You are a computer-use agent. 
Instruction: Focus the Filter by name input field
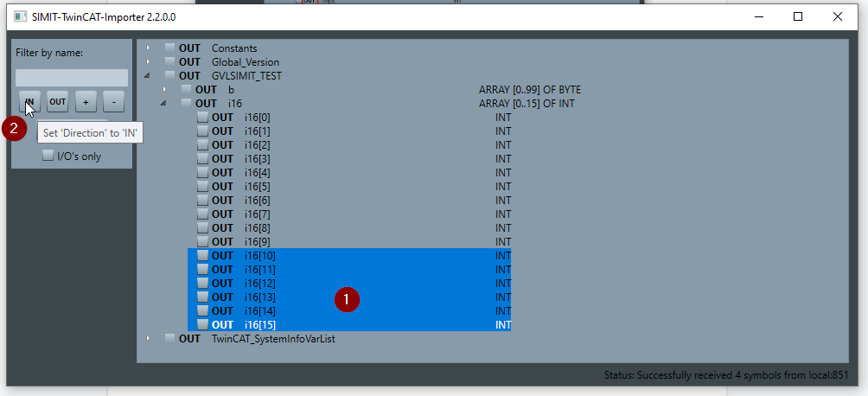pyautogui.click(x=72, y=78)
